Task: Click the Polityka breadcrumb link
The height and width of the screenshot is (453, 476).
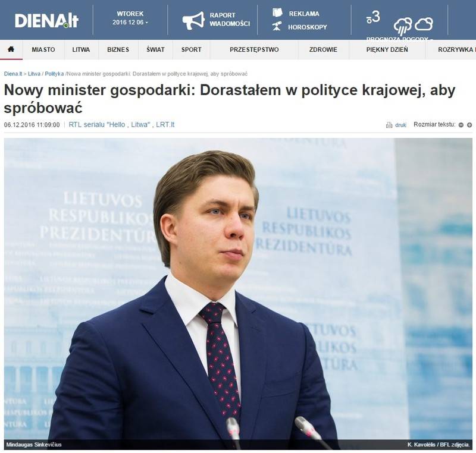Action: point(54,74)
